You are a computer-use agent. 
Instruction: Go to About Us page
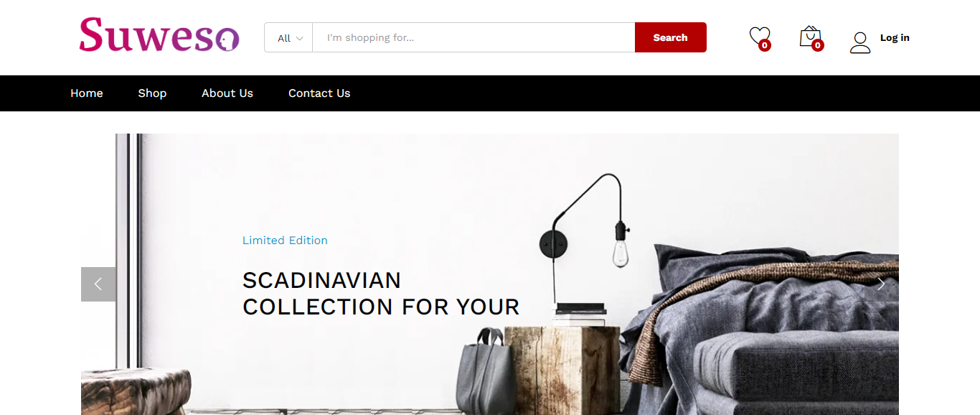coord(227,93)
